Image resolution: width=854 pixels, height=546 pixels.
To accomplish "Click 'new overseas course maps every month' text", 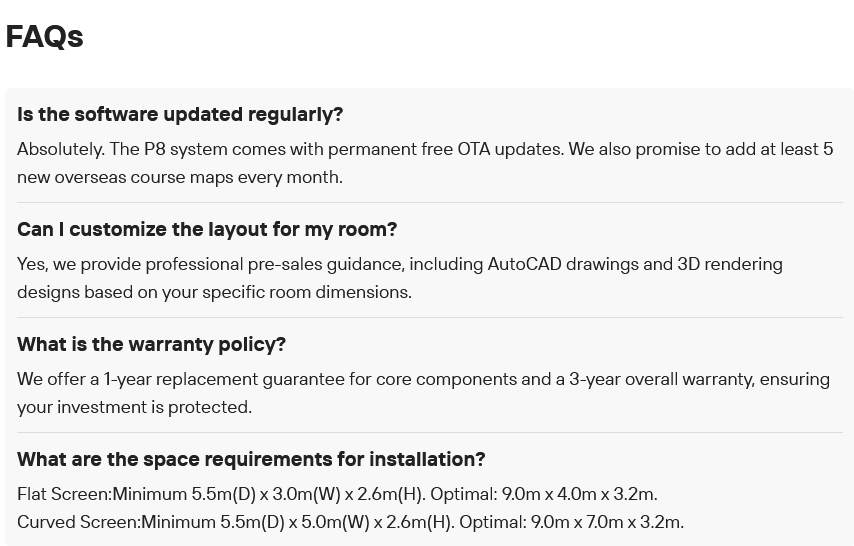I will click(x=180, y=177).
